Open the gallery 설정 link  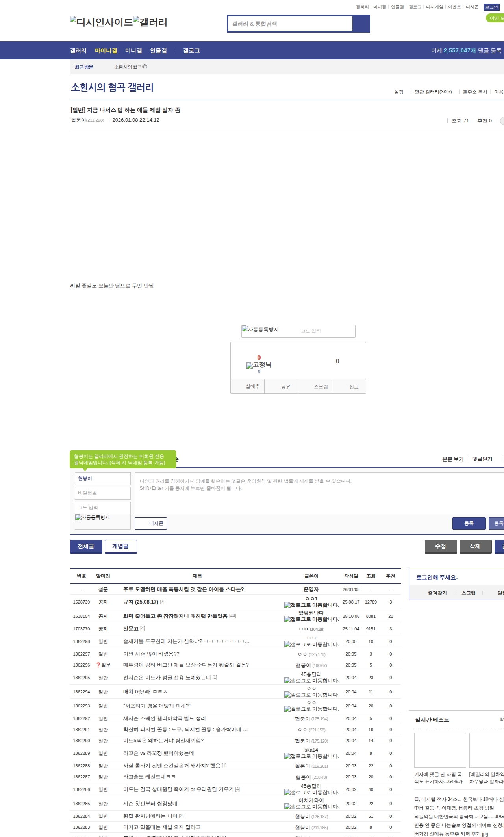399,92
